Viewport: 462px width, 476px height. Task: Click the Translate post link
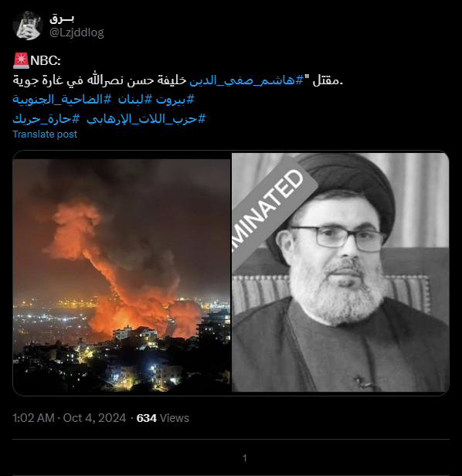point(45,134)
